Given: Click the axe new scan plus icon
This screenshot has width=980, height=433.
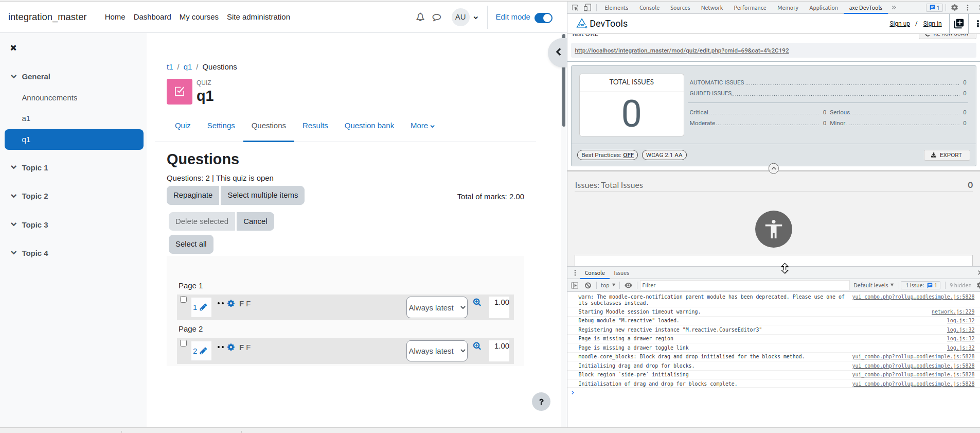Looking at the screenshot, I should click(959, 24).
